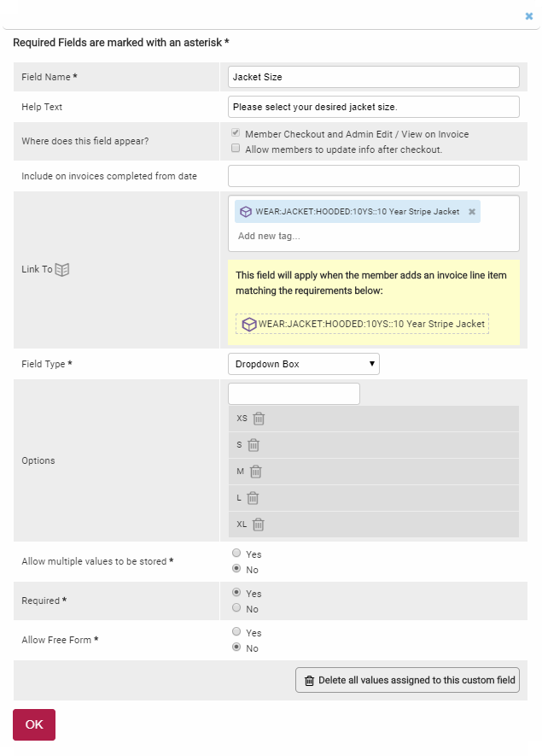Image resolution: width=542 pixels, height=756 pixels.
Task: Toggle Member Checkout and Admin Edit checkbox
Action: 236,134
